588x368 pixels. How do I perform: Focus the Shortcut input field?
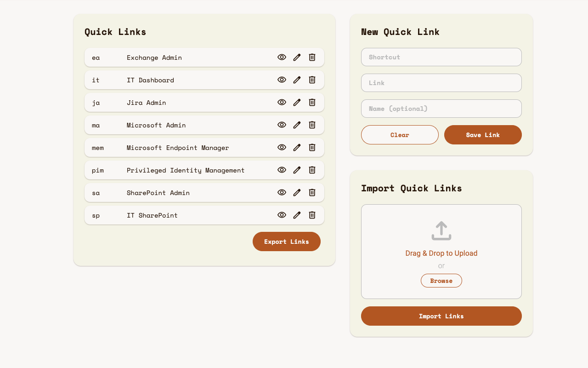[441, 57]
